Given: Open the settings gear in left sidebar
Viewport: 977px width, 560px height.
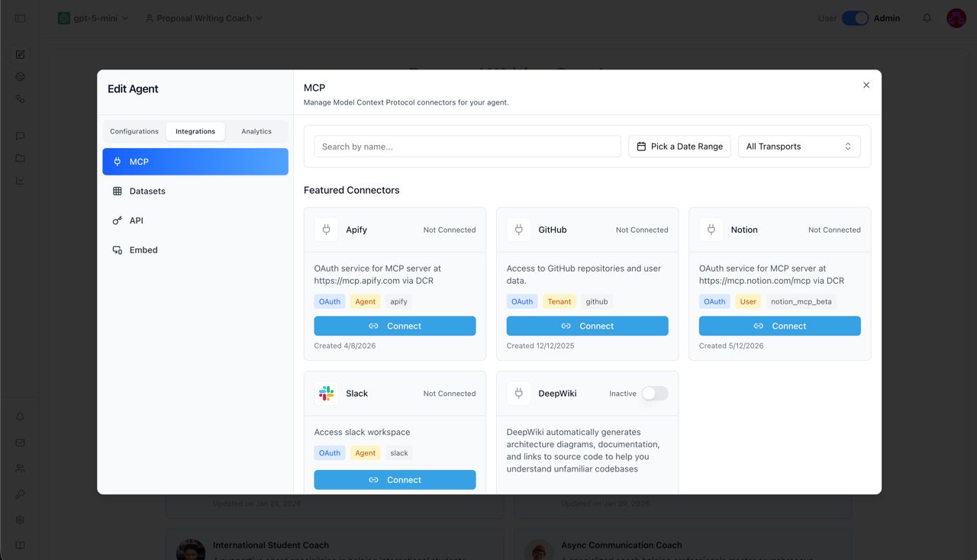Looking at the screenshot, I should (21, 520).
